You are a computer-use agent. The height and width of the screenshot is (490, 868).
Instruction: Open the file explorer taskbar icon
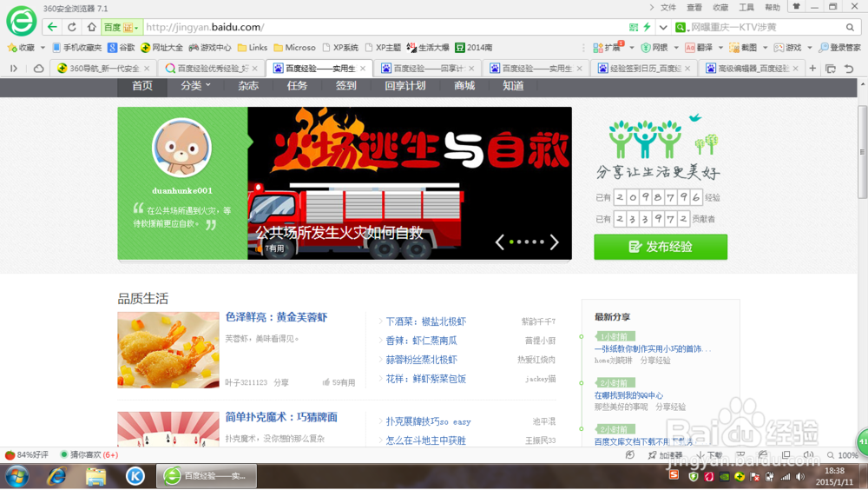(x=95, y=476)
